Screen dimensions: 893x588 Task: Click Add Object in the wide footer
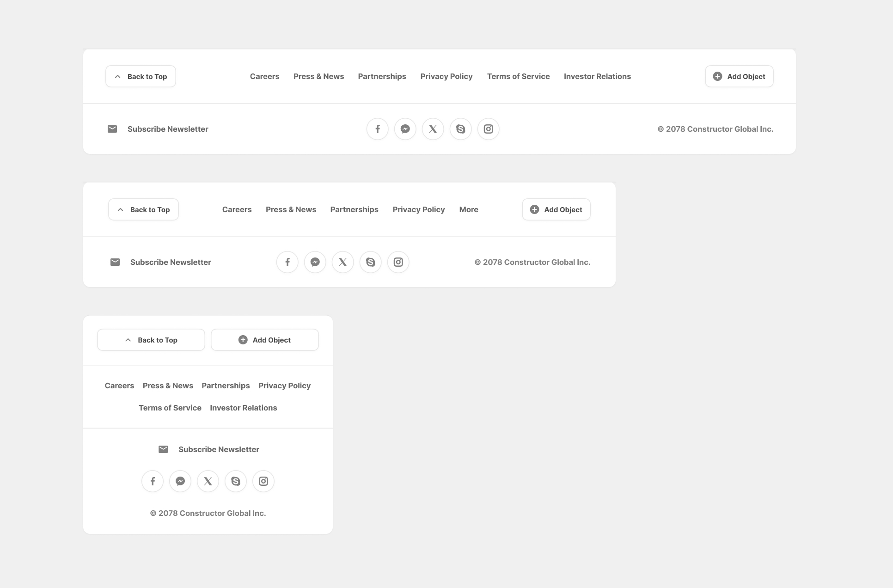click(739, 76)
